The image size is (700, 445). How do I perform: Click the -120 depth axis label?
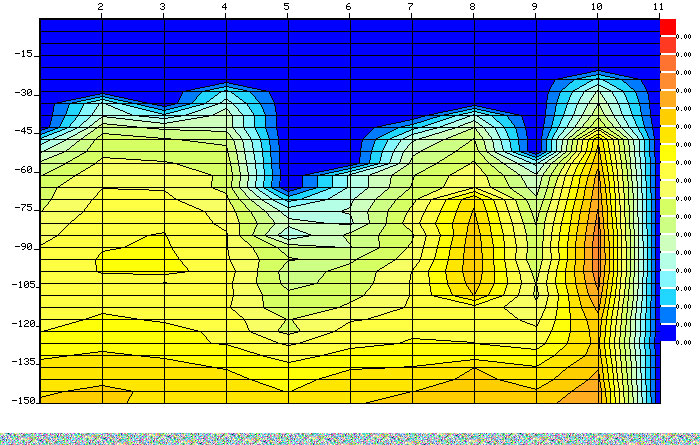[x=23, y=324]
